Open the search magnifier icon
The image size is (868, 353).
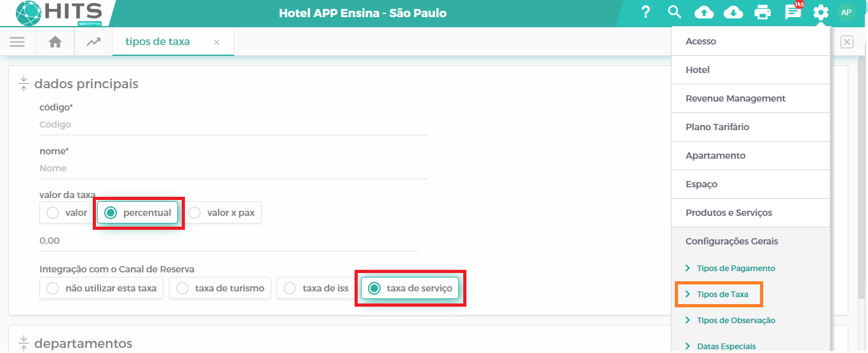(675, 12)
